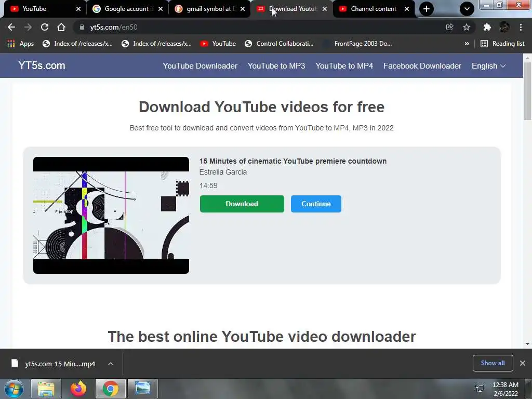
Task: Open YouTube to MP4 nav item
Action: click(344, 66)
